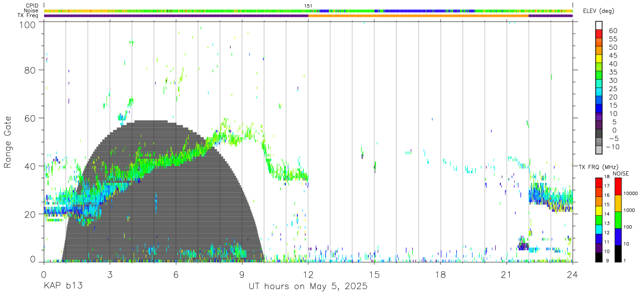Viewport: 644px width, 297px height.
Task: Click the KAP b13 radar label
Action: click(x=63, y=287)
